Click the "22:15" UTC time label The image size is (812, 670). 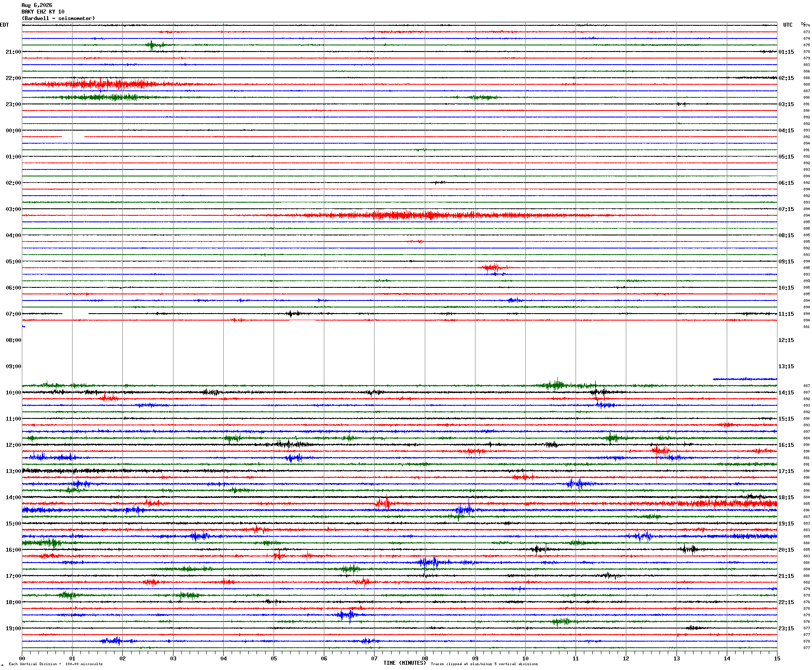click(786, 602)
